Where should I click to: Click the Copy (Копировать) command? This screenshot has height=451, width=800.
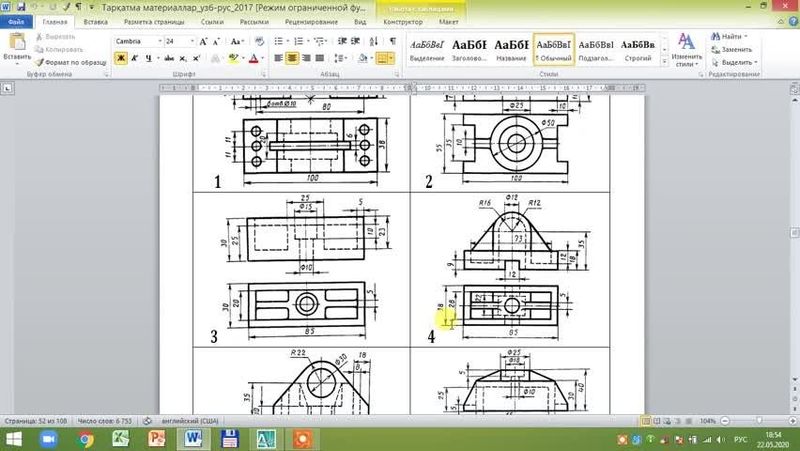tap(59, 49)
